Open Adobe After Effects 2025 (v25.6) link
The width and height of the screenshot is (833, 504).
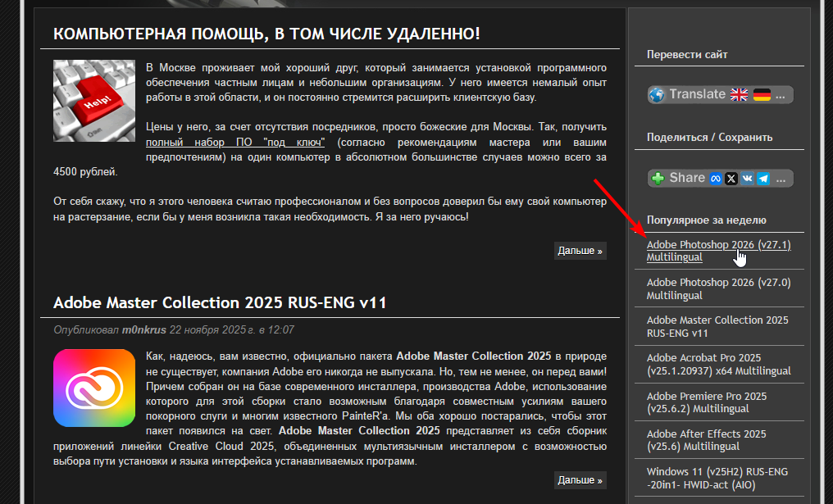(x=706, y=440)
